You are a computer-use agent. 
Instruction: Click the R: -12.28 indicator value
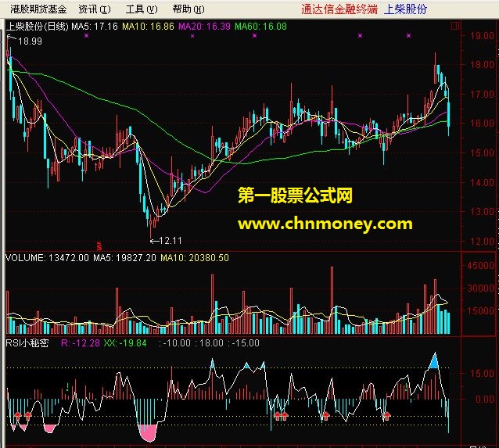pyautogui.click(x=81, y=343)
